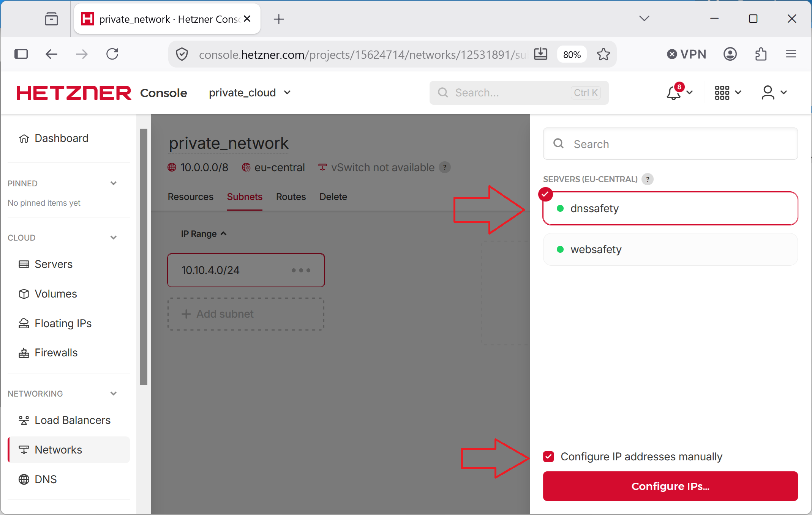Click the help icon next to Servers (EU-CENTRAL)
Viewport: 812px width, 515px height.
(x=648, y=179)
